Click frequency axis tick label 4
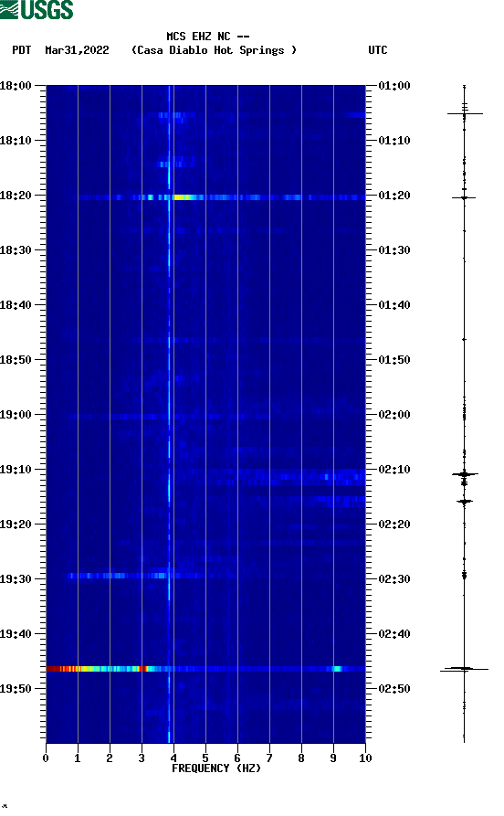Viewport: 504px width, 816px height. 173,758
